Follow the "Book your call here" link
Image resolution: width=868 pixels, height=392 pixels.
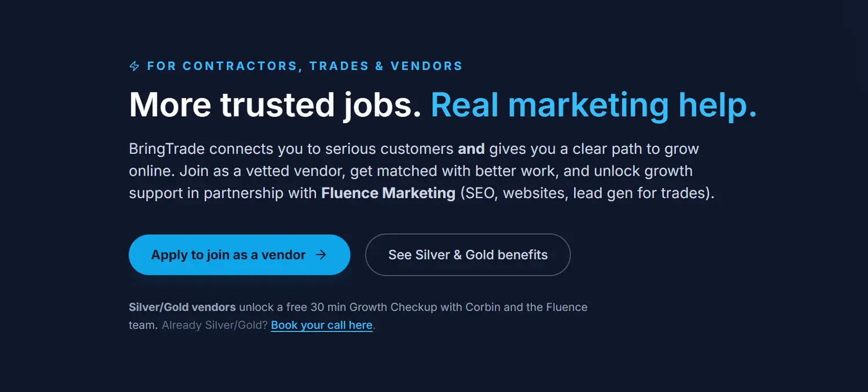coord(321,325)
